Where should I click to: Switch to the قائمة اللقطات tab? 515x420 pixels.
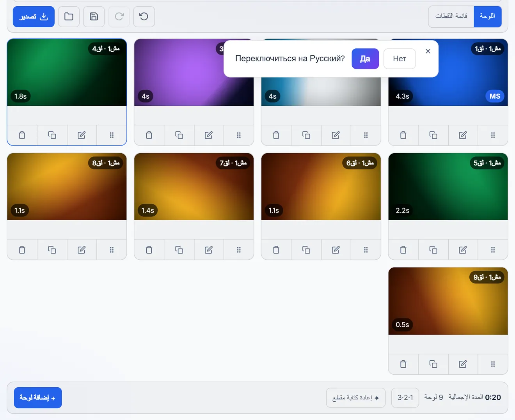tap(451, 16)
